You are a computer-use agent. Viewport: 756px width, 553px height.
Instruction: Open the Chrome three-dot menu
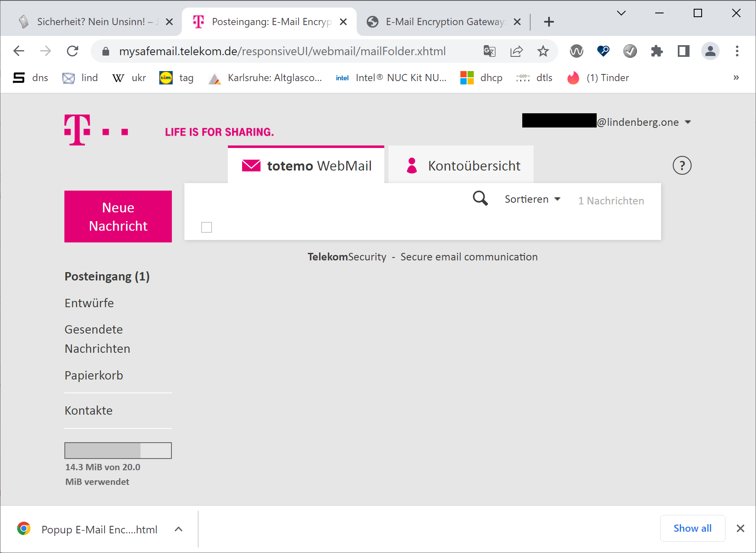tap(737, 51)
